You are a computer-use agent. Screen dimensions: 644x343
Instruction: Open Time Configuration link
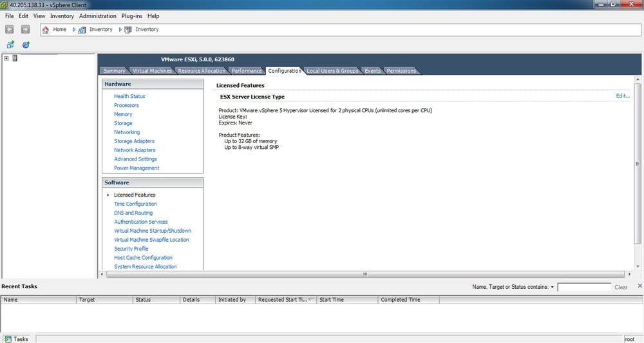[135, 204]
